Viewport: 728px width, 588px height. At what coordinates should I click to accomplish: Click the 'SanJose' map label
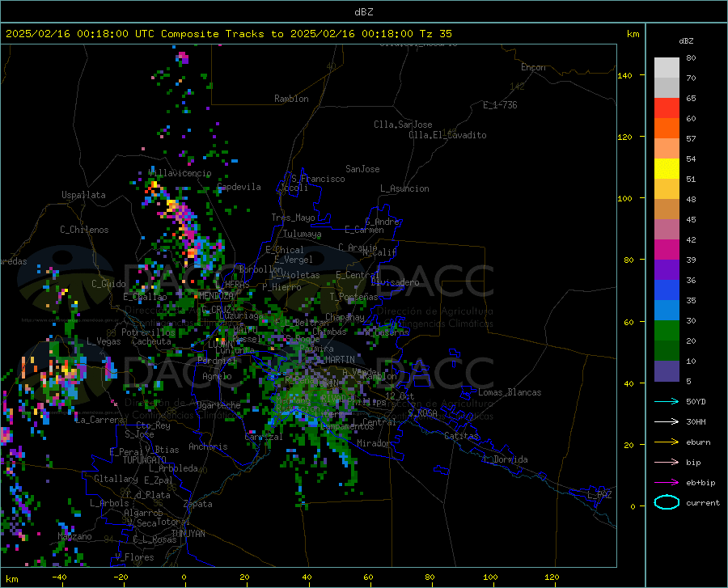click(362, 169)
